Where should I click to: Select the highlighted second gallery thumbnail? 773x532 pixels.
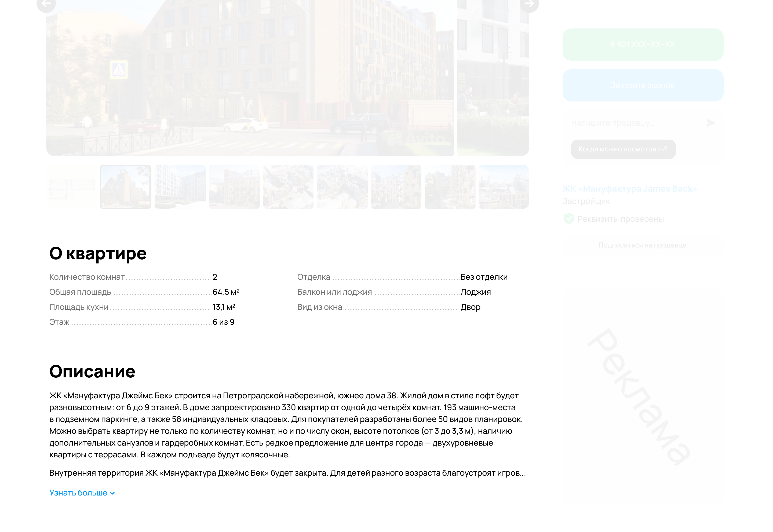click(x=126, y=187)
